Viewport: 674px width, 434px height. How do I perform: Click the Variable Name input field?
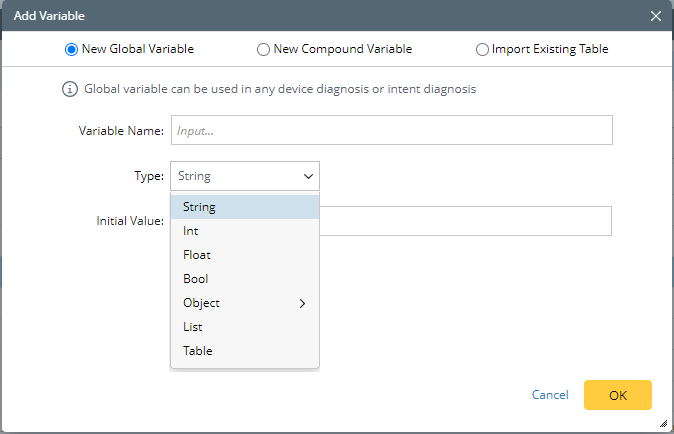click(x=391, y=131)
